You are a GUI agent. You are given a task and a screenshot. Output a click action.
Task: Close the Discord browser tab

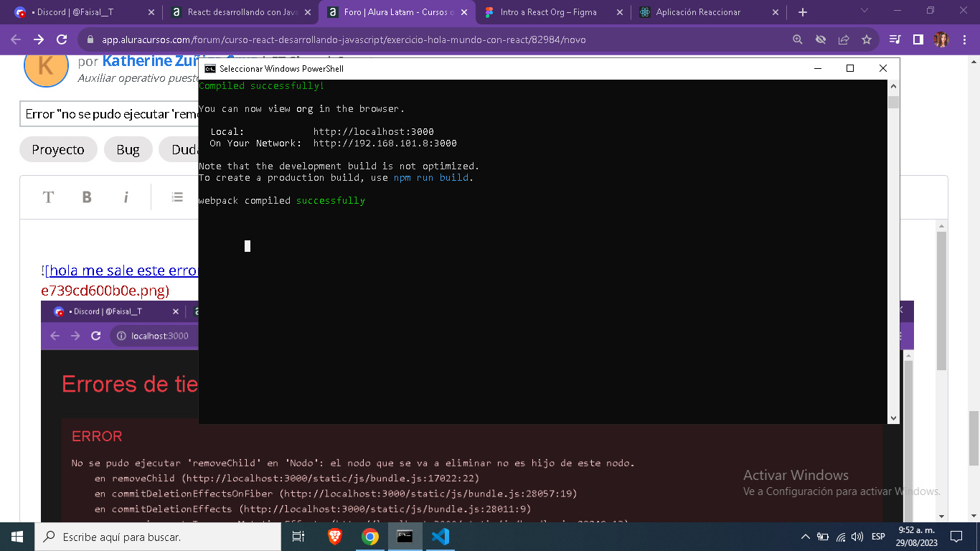pos(151,12)
